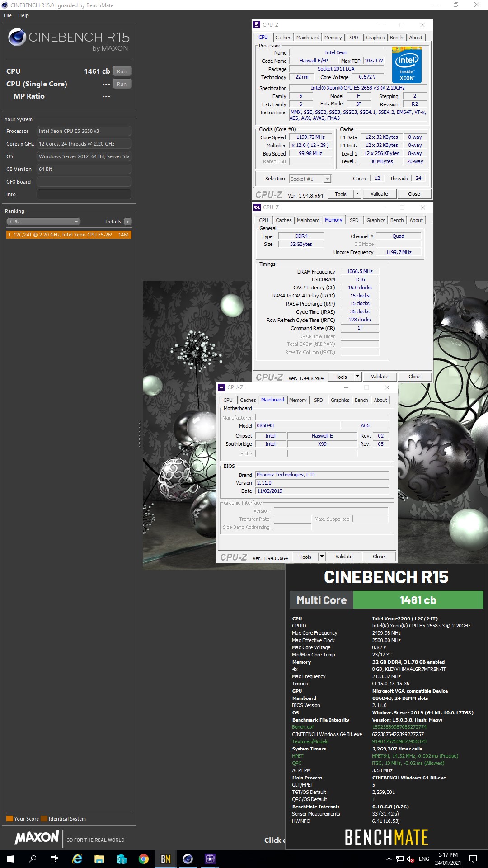
Task: Click Validate in Memory CPU-Z window
Action: (380, 377)
